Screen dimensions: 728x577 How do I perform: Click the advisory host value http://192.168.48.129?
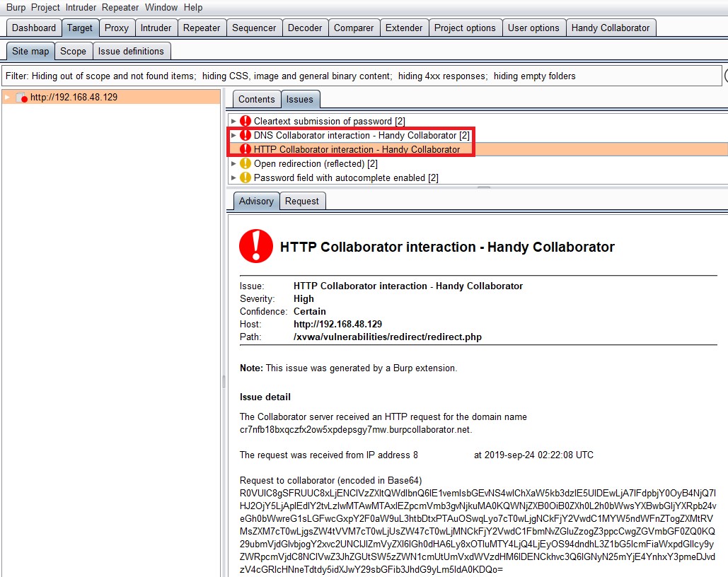[337, 324]
